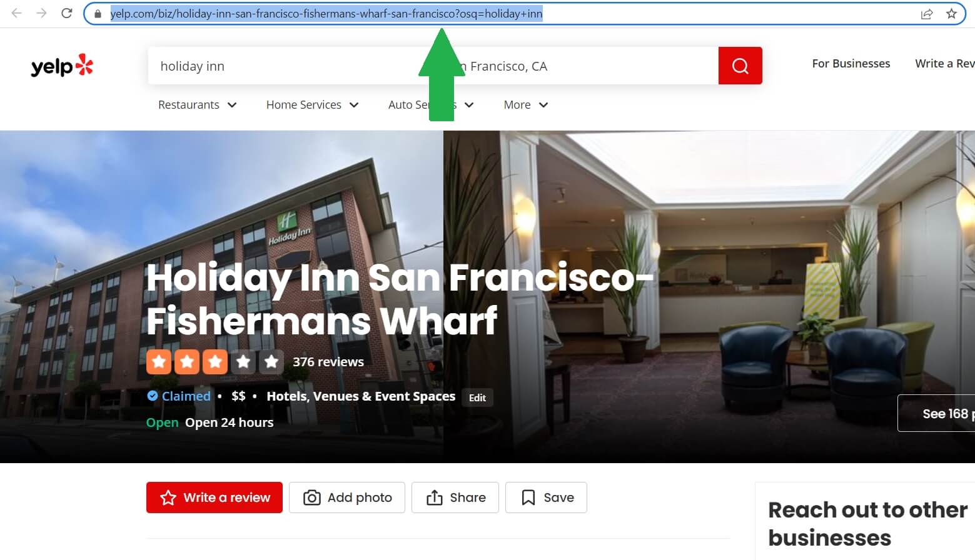Viewport: 975px width, 560px height.
Task: Open the See 168 photos button
Action: coord(936,413)
